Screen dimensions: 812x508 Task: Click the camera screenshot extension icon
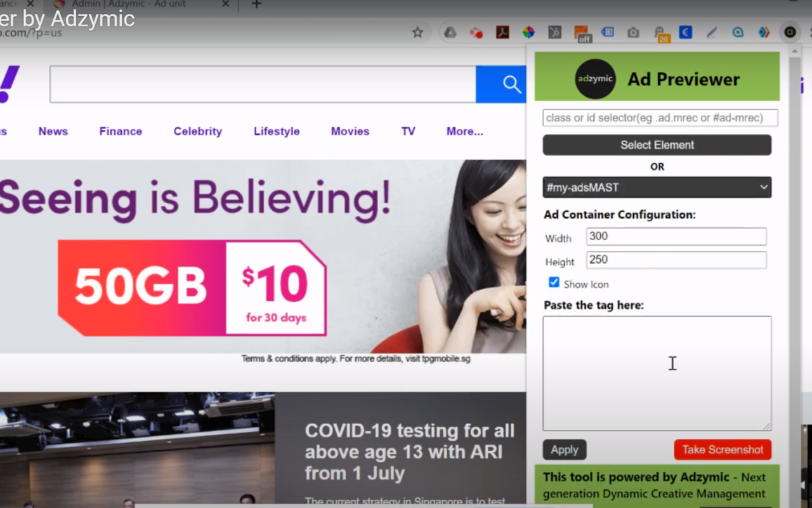(633, 32)
